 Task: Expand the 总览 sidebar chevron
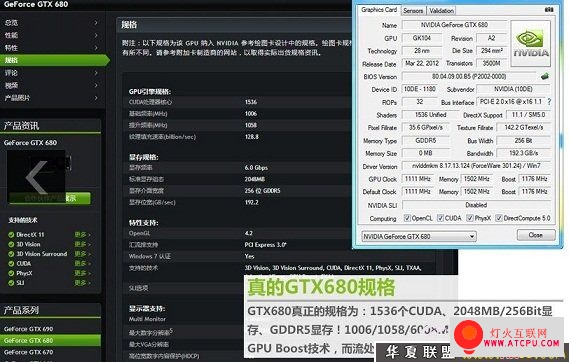tap(96, 22)
